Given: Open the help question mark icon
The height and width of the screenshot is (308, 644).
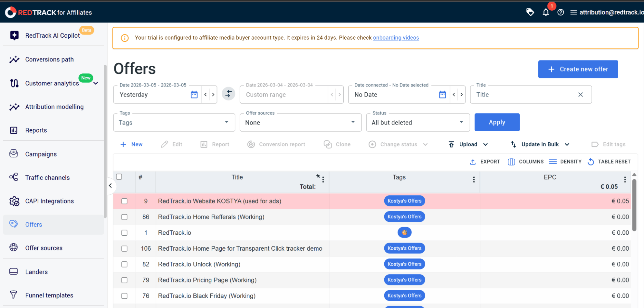Looking at the screenshot, I should [561, 12].
